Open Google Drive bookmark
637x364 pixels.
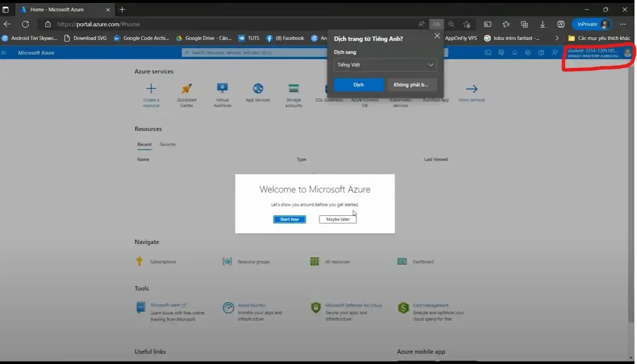pos(204,38)
